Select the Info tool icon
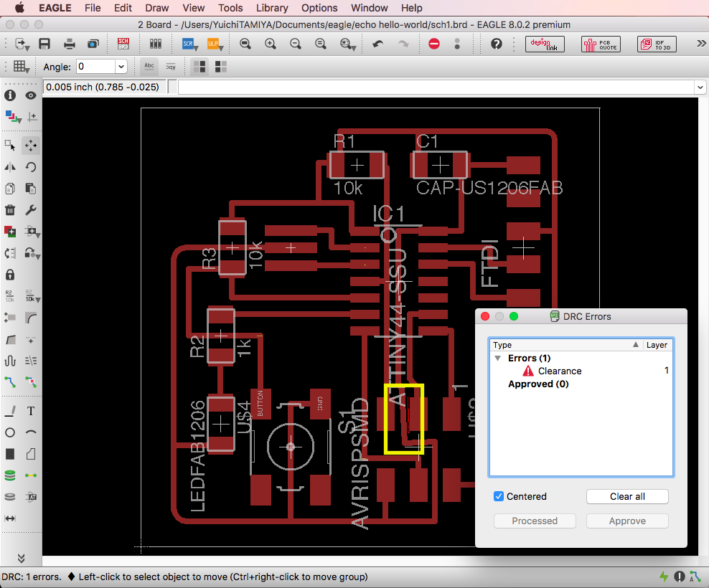This screenshot has height=588, width=709. (x=10, y=95)
